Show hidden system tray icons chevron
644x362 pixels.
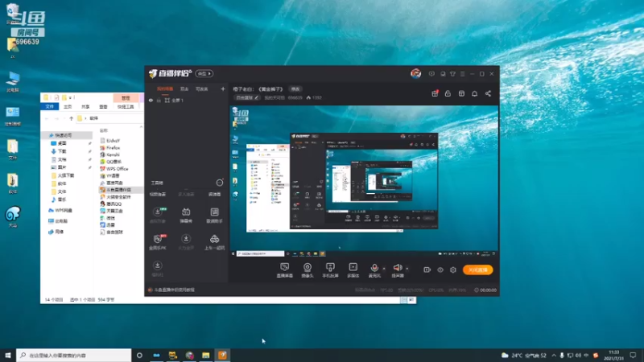coord(554,356)
